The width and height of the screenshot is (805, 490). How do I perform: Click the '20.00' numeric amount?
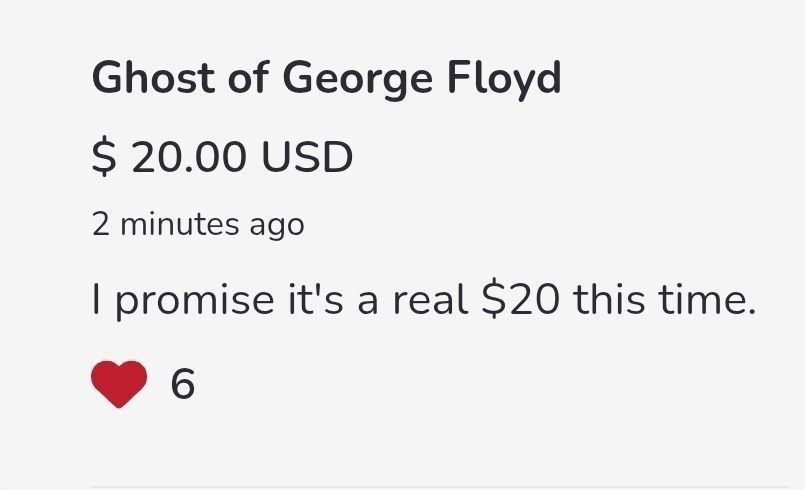pos(189,157)
